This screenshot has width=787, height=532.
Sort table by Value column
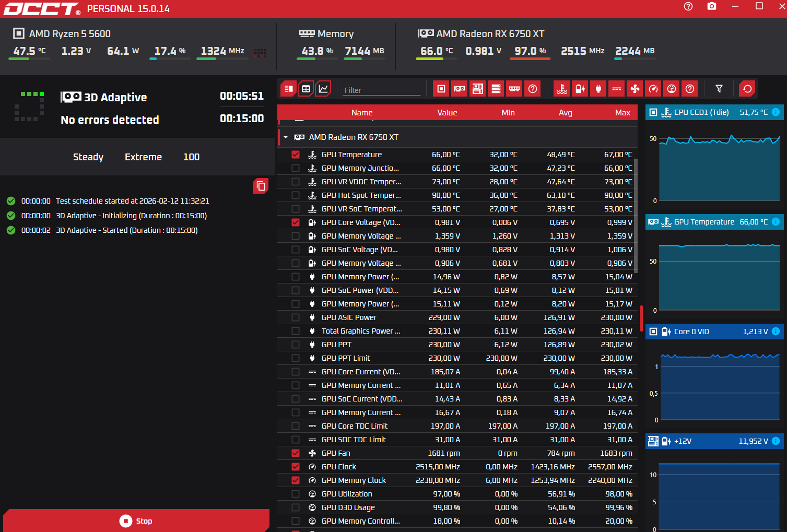click(x=447, y=113)
